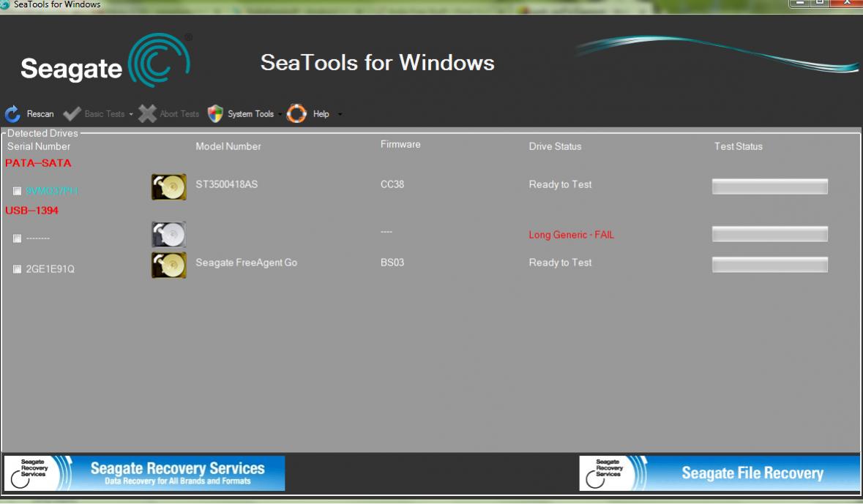Image resolution: width=863 pixels, height=504 pixels.
Task: Click the FreeAgent Go test status progress bar
Action: 769,265
